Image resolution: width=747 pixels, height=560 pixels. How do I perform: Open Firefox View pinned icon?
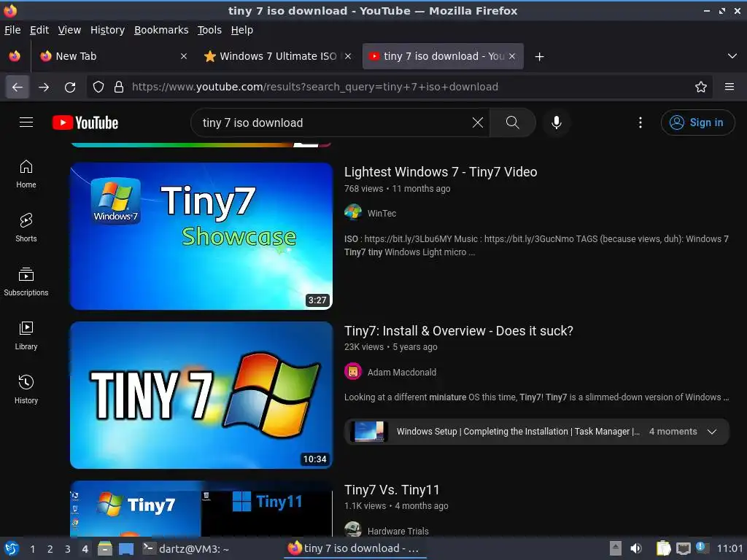coord(15,56)
